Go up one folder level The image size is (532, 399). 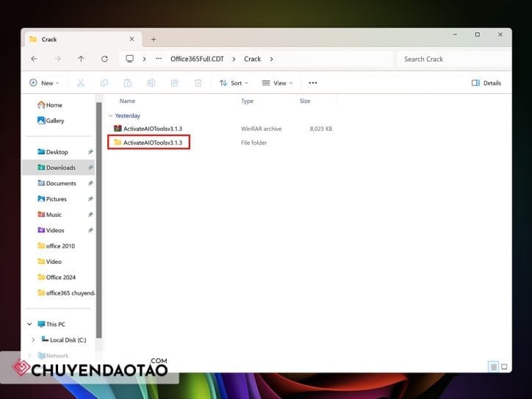[x=81, y=59]
